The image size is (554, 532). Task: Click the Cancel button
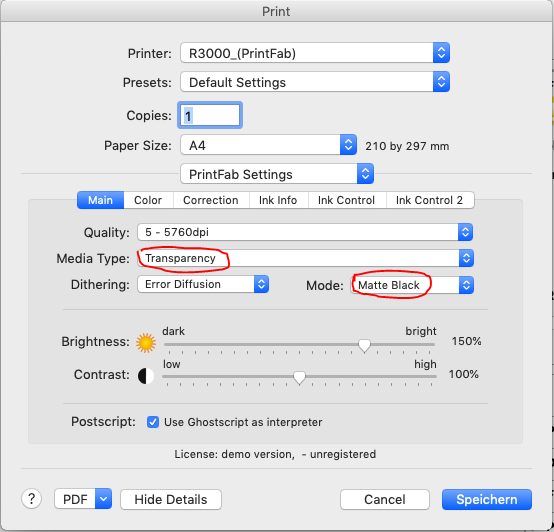click(x=385, y=500)
